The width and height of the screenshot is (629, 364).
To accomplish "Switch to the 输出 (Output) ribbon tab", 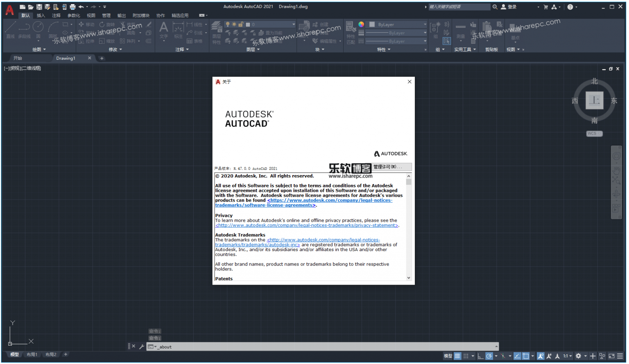I will click(122, 16).
